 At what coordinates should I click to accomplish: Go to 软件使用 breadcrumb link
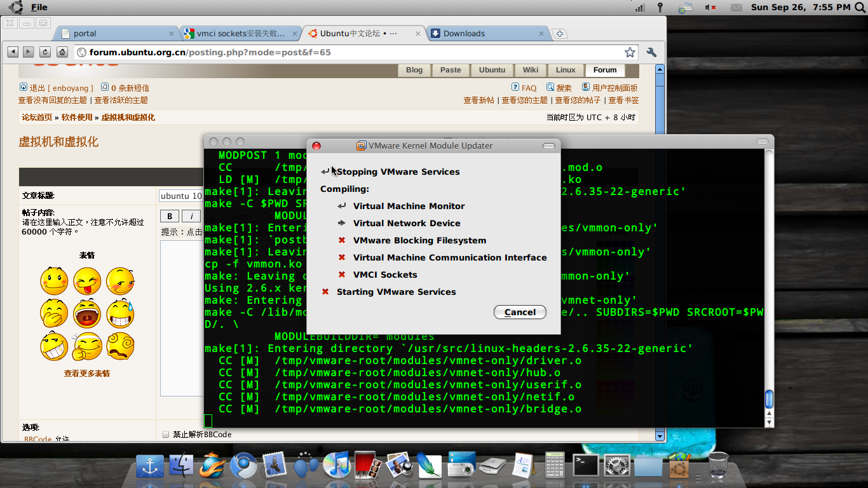pos(77,118)
